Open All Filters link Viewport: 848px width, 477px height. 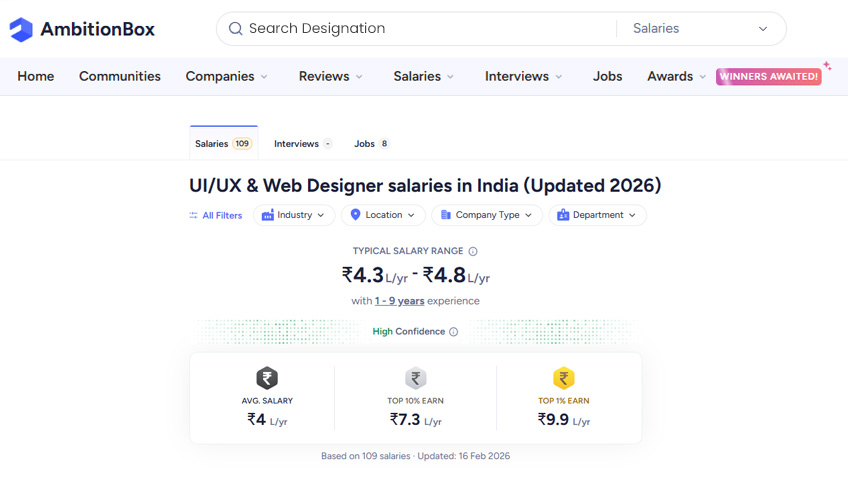[216, 215]
